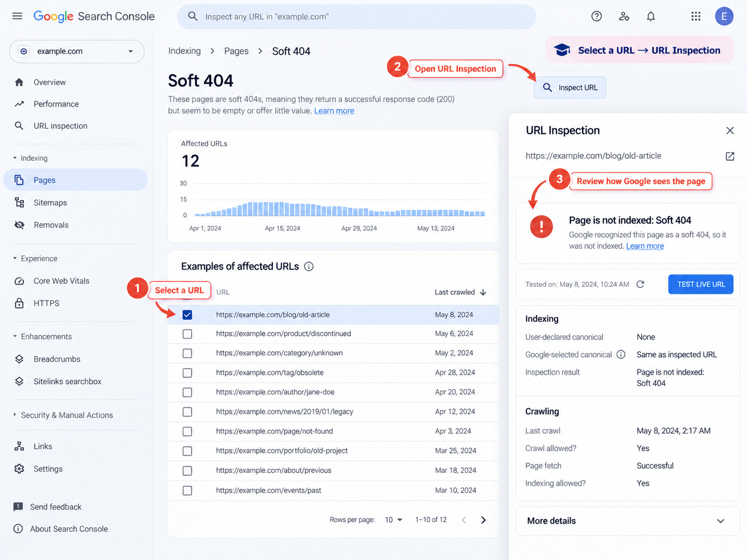
Task: Click the search magnifier in URL bar
Action: pos(192,17)
